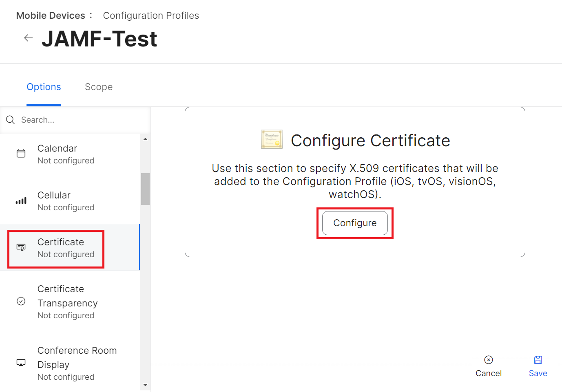Open the Options tab
The image size is (562, 392).
44,87
